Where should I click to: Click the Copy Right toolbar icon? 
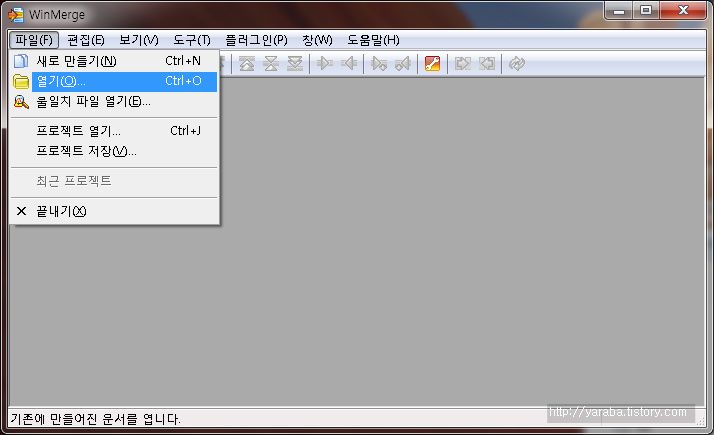pyautogui.click(x=325, y=63)
